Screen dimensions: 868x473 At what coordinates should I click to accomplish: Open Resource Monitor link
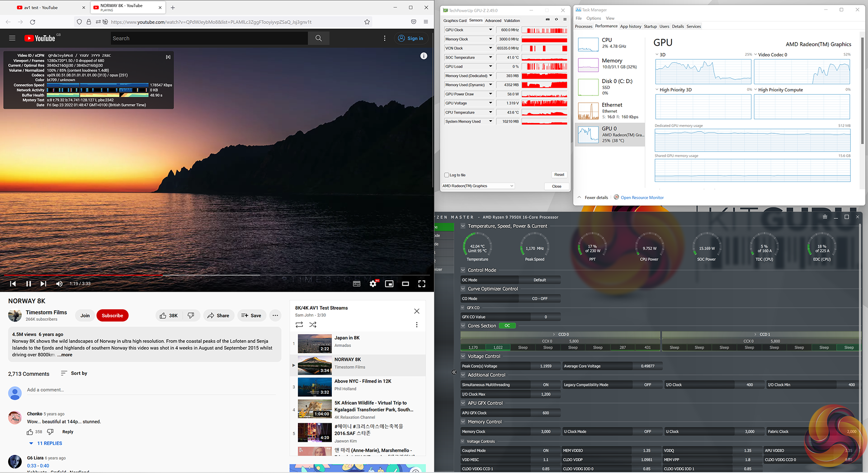click(642, 198)
